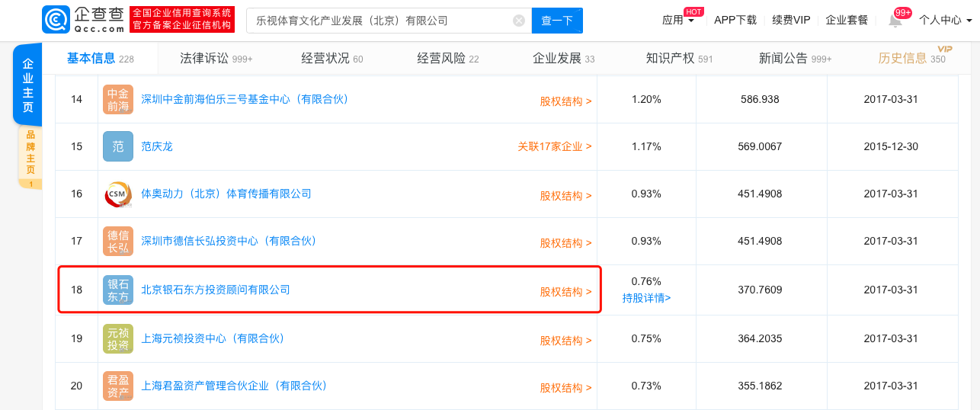Viewport: 980px width, 410px height.
Task: Click the company name search input field
Action: (379, 21)
